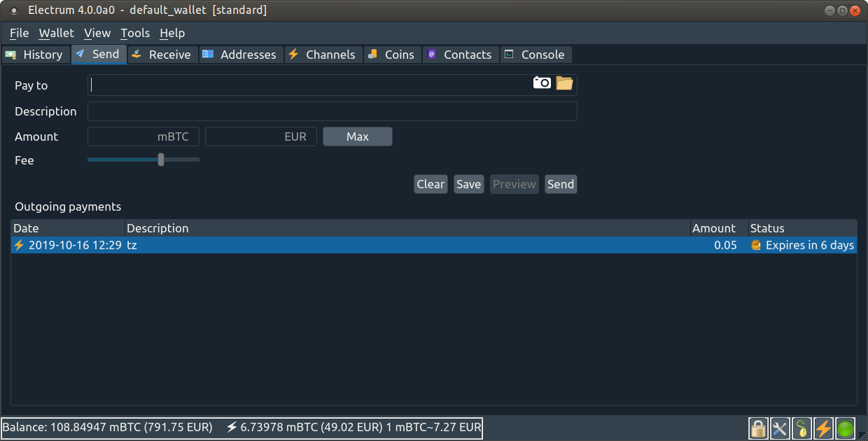Open Lightning details via status bar bolt icon

click(x=823, y=428)
